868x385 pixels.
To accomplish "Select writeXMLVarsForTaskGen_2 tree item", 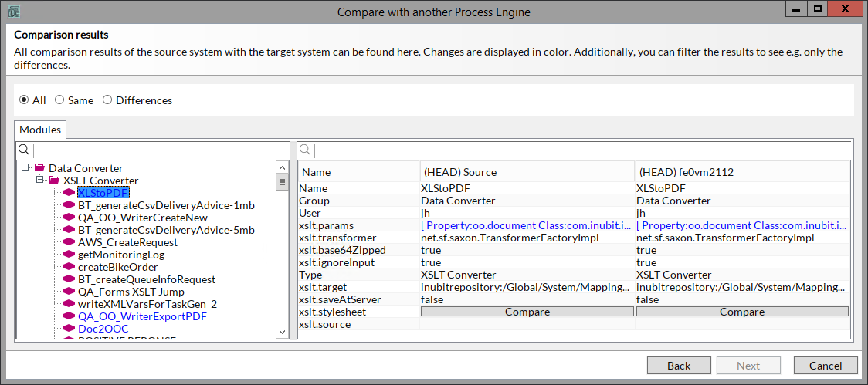I will (147, 304).
